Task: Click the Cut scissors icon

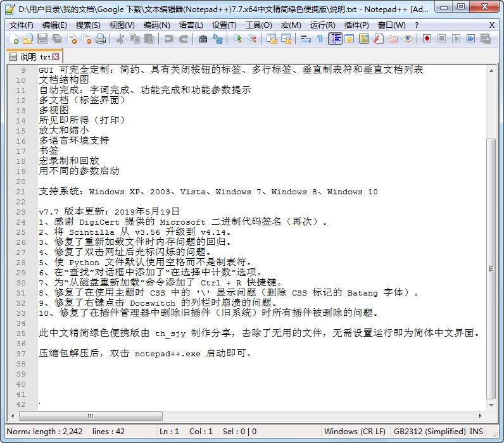Action: click(x=120, y=39)
